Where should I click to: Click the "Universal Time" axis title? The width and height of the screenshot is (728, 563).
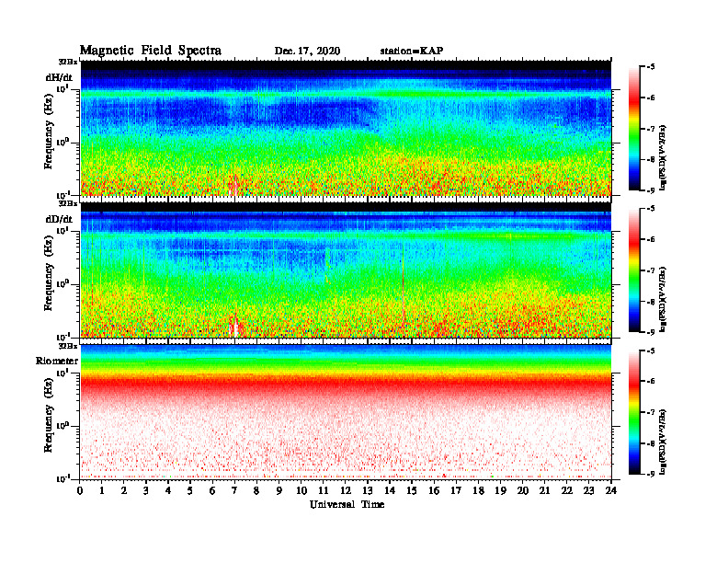(347, 504)
